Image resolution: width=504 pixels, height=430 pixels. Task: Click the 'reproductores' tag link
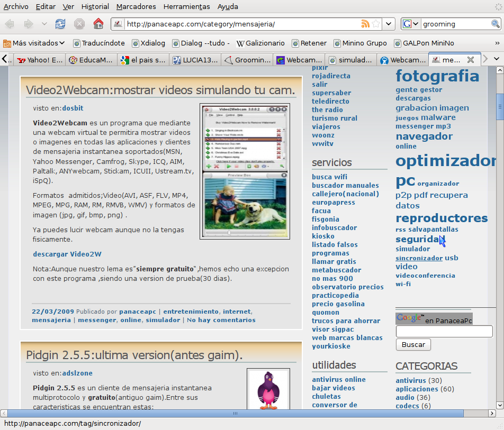[442, 218]
